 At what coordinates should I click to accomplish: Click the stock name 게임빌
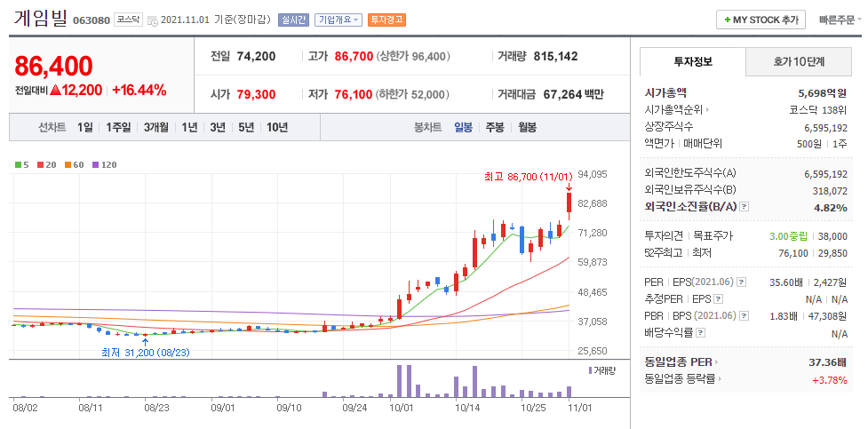(41, 19)
